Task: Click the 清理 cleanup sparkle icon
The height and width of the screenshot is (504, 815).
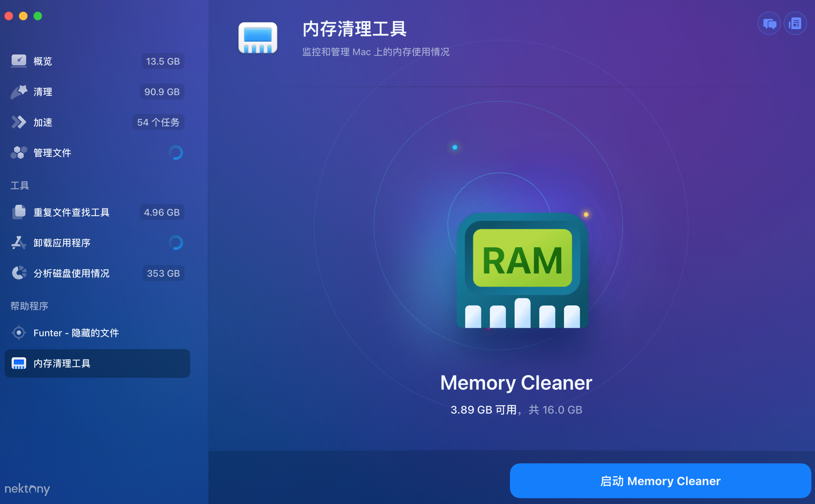Action: click(19, 92)
